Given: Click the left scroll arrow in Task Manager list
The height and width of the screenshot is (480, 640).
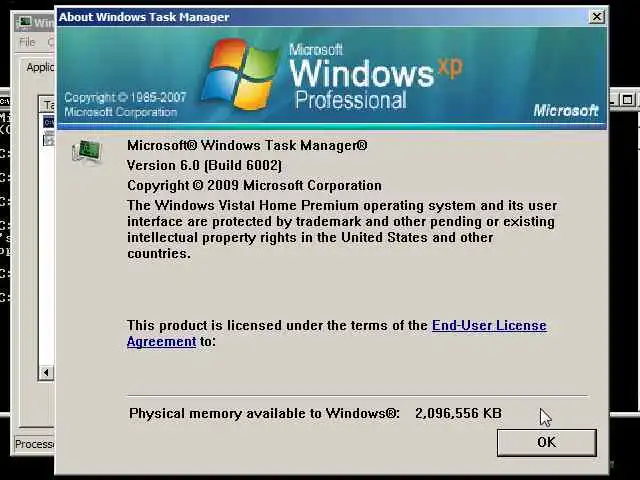Looking at the screenshot, I should tap(46, 372).
